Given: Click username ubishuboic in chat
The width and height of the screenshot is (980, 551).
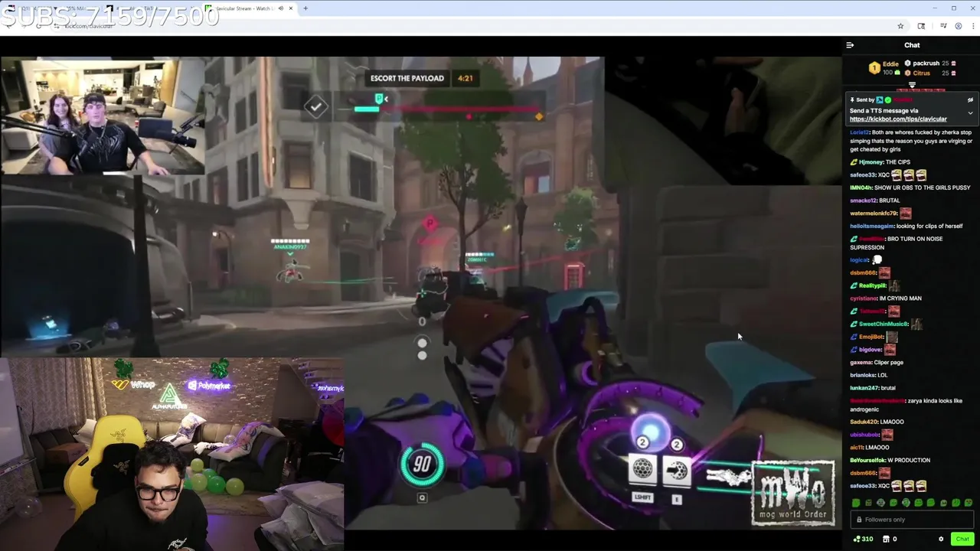Looking at the screenshot, I should coord(864,435).
